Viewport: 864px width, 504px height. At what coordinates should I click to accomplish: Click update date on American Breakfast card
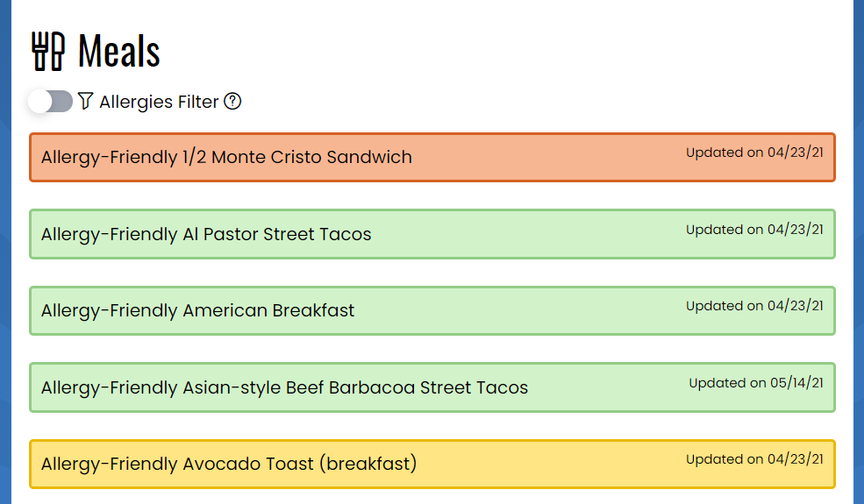[754, 306]
